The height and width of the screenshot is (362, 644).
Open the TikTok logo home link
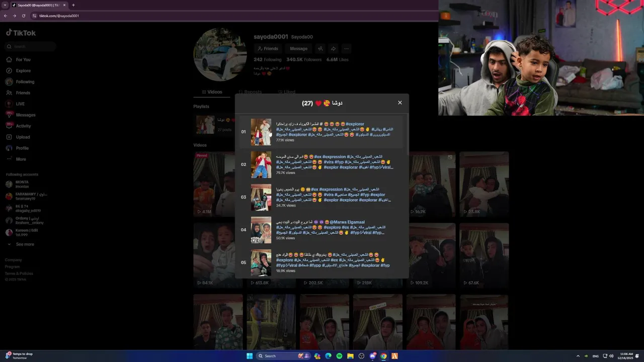click(21, 33)
